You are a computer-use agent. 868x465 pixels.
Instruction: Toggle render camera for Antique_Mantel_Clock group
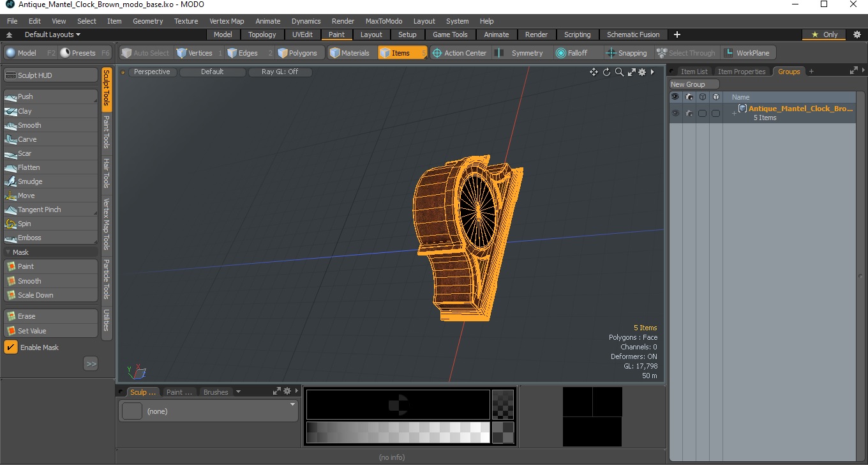689,113
